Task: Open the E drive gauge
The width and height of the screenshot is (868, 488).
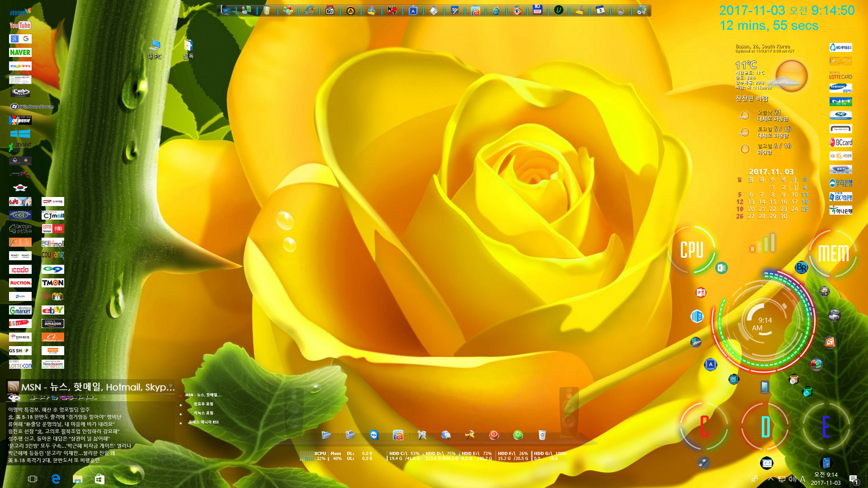Action: tap(826, 427)
